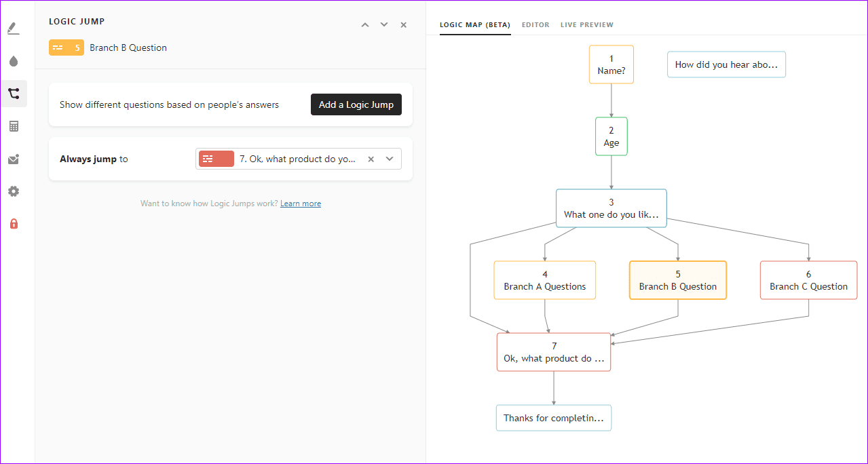Viewport: 868px width, 464px height.
Task: Select the Thanks for completing node
Action: (554, 418)
